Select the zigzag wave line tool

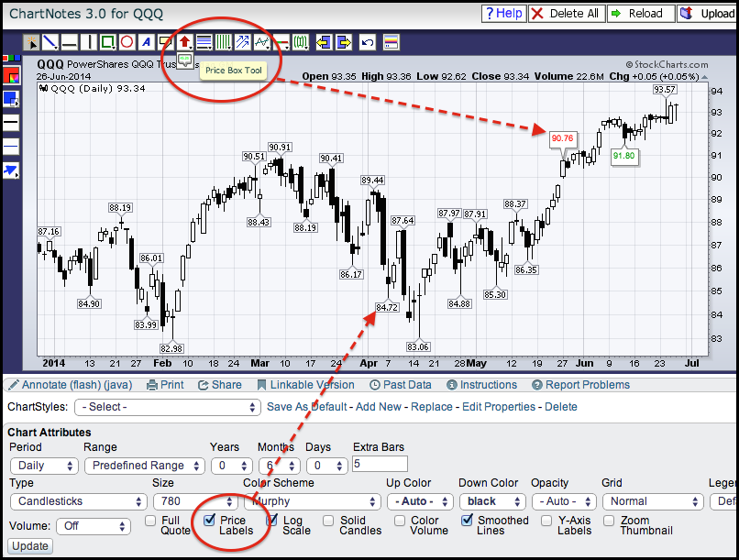coord(262,42)
